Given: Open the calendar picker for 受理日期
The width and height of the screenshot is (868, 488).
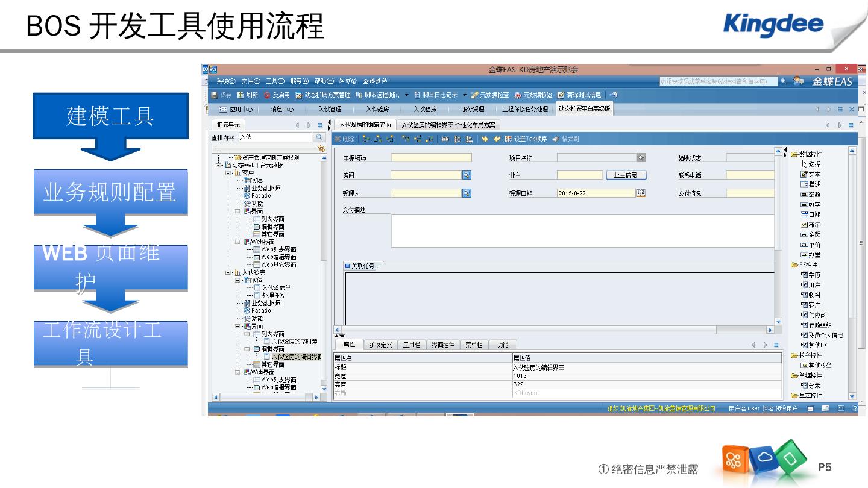Looking at the screenshot, I should coord(641,193).
